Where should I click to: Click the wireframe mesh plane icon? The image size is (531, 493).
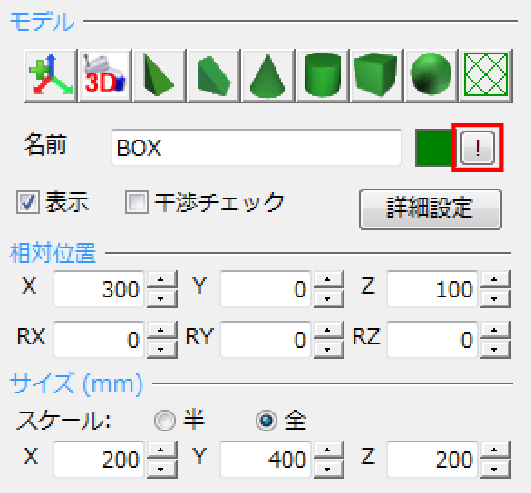pos(486,76)
